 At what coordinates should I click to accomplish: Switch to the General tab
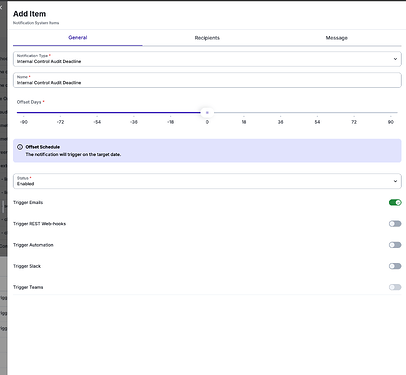pyautogui.click(x=78, y=38)
